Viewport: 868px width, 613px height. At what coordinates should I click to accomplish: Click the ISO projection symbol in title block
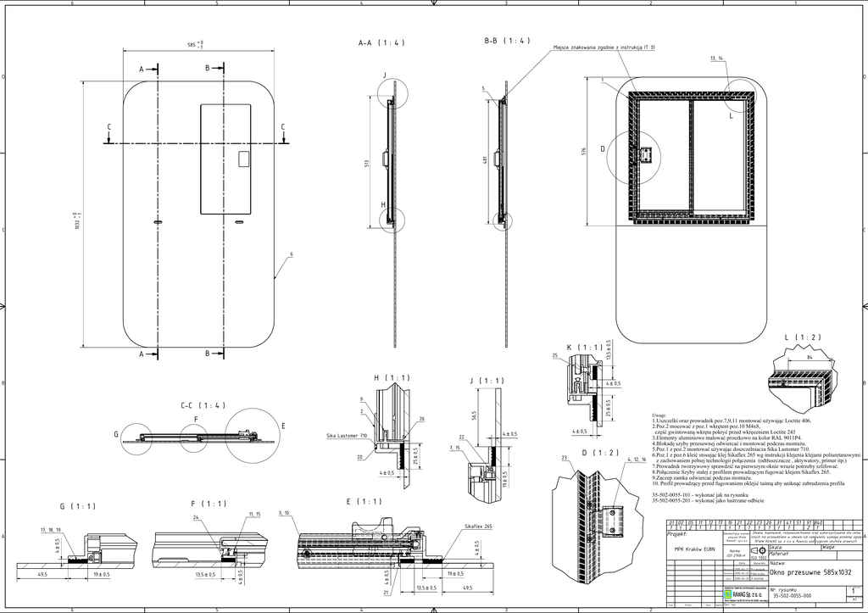[x=756, y=549]
